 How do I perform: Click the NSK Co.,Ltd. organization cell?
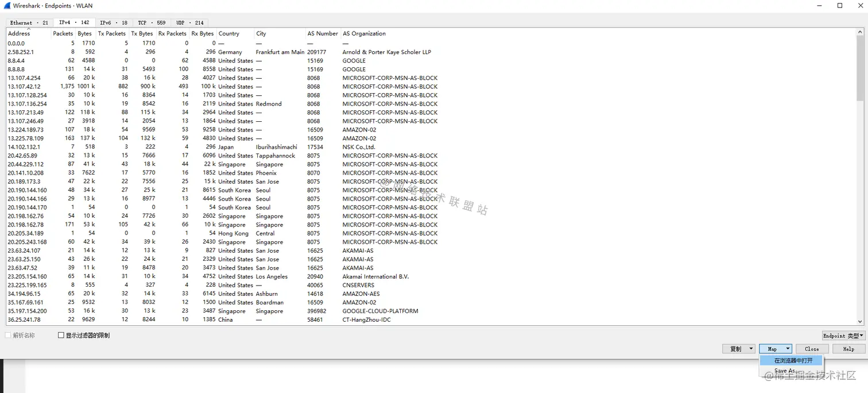click(x=359, y=147)
